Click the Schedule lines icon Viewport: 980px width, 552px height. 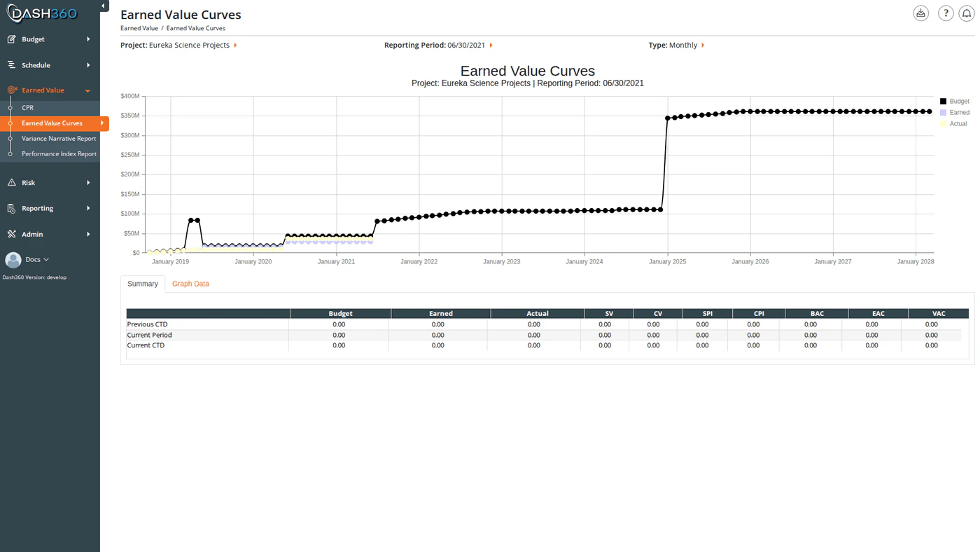tap(10, 64)
